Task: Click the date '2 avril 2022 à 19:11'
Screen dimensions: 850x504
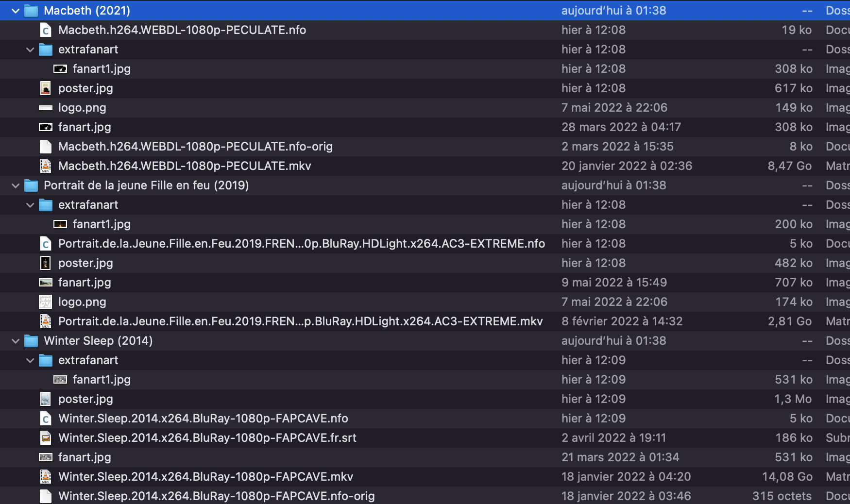Action: [614, 438]
